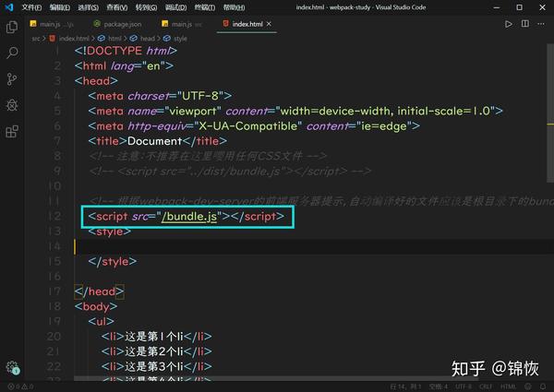Click the 这是第3个li list item line
554x392 pixels.
157,366
